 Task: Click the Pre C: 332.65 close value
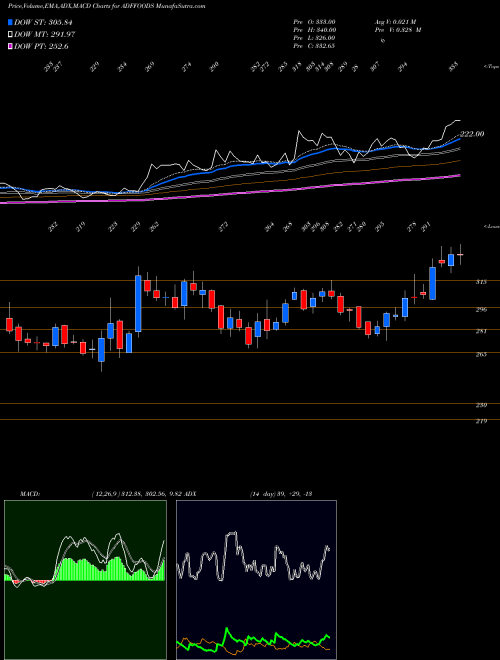click(x=314, y=46)
